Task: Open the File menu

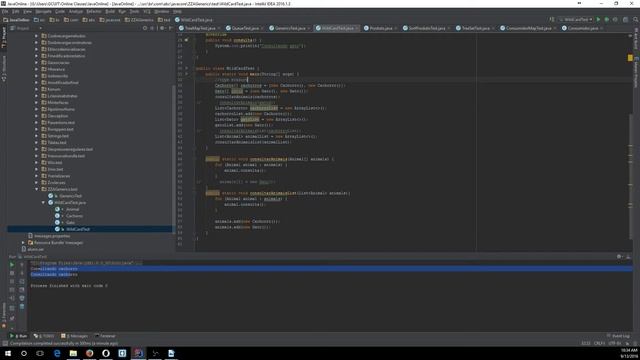Action: click(x=5, y=11)
